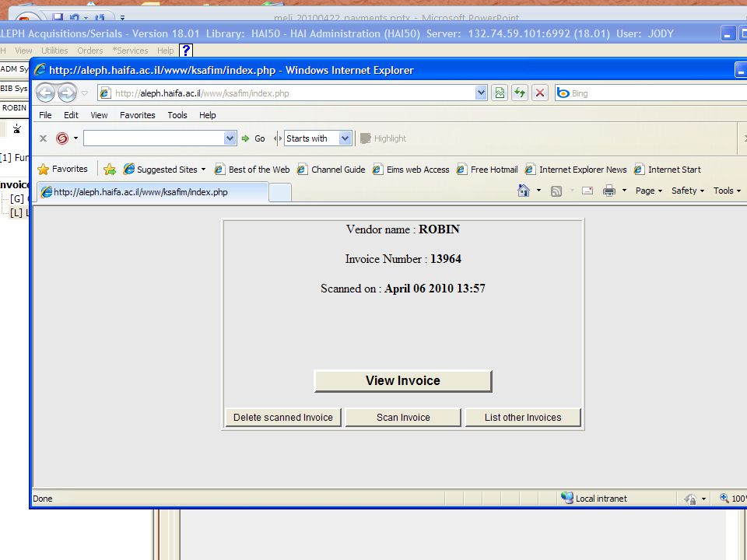Expand the Print dropdown arrow
747x560 pixels.
pos(624,191)
